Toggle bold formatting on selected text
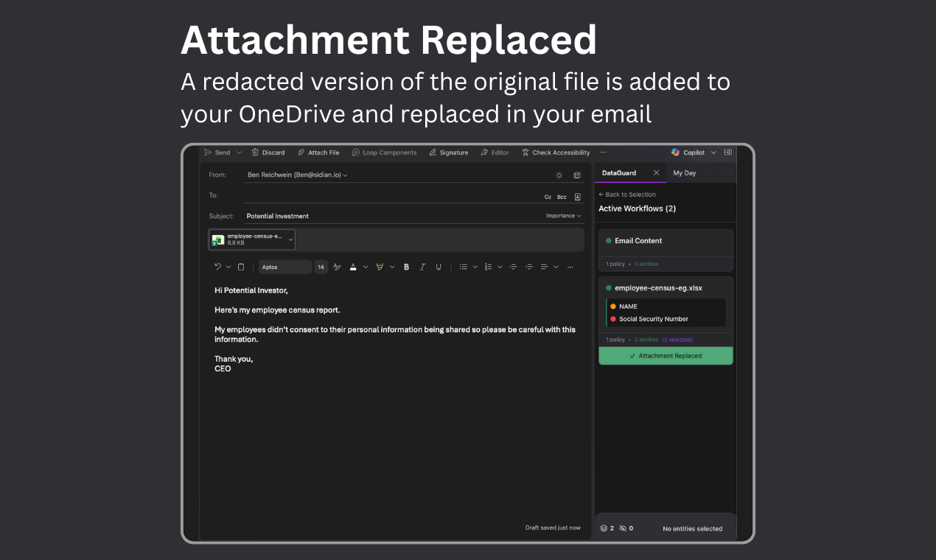This screenshot has height=560, width=936. coord(406,266)
